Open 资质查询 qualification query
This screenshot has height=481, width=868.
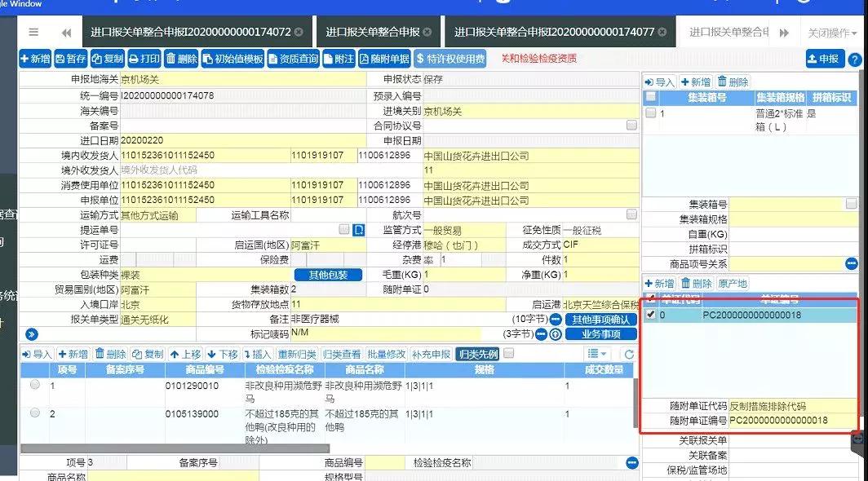click(x=294, y=59)
